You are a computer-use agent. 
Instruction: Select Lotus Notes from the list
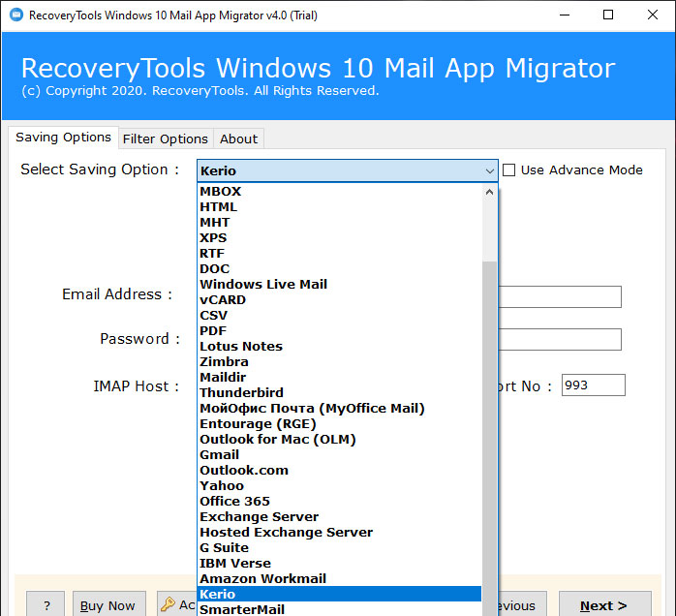coord(340,347)
